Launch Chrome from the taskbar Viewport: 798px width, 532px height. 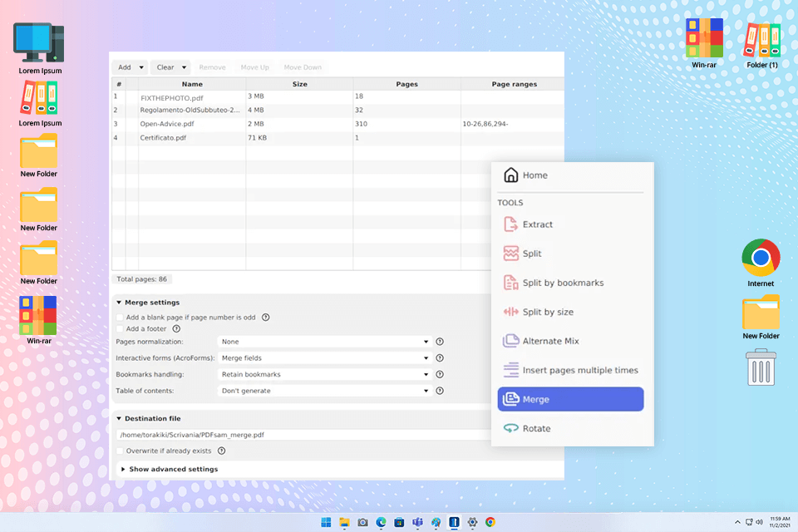(x=490, y=522)
